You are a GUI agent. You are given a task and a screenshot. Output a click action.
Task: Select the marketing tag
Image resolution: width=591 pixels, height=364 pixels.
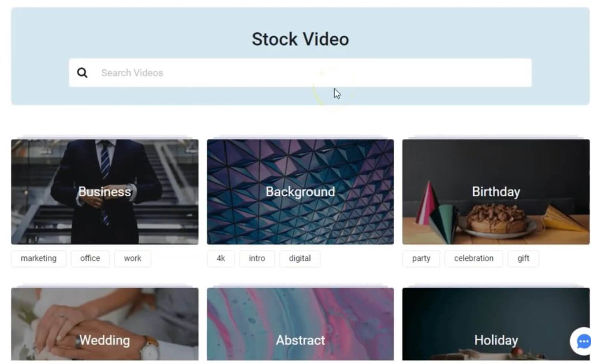[x=39, y=258]
